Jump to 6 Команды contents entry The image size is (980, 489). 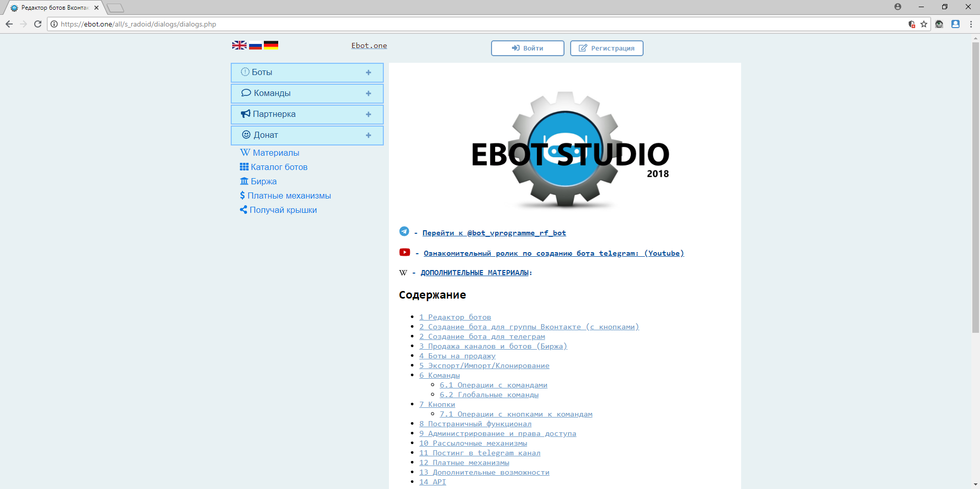[x=439, y=375]
